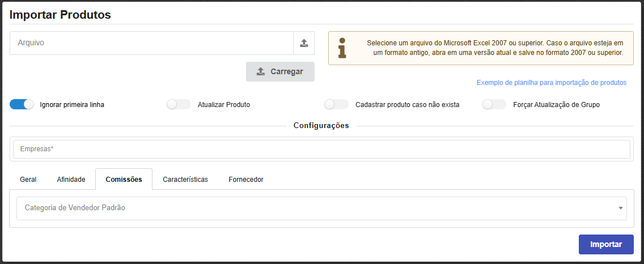Enable Forçar Atualização de Grupo switch
Image resolution: width=644 pixels, height=264 pixels.
[494, 104]
